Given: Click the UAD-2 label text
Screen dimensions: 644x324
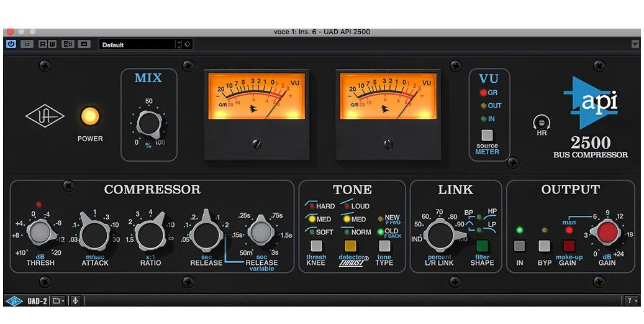Looking at the screenshot, I should (x=37, y=300).
